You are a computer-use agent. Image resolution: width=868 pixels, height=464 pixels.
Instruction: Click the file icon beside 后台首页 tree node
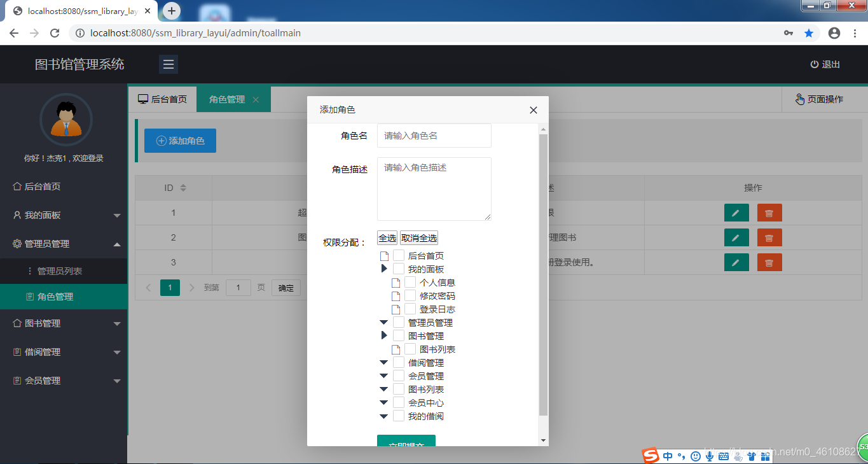point(384,256)
